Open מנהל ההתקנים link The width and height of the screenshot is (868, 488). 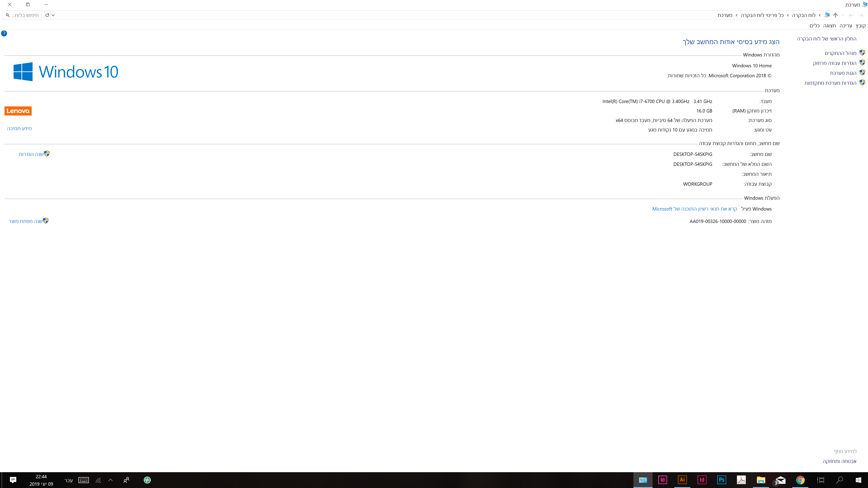[x=840, y=53]
